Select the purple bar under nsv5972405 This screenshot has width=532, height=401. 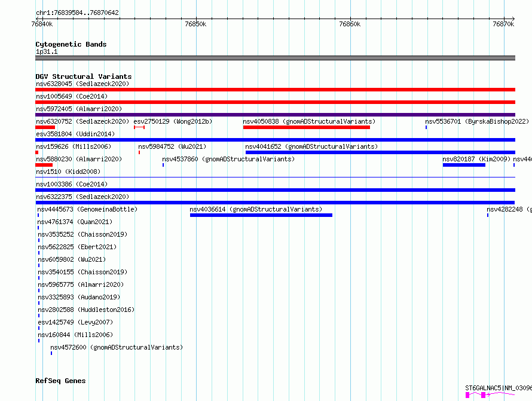275,115
